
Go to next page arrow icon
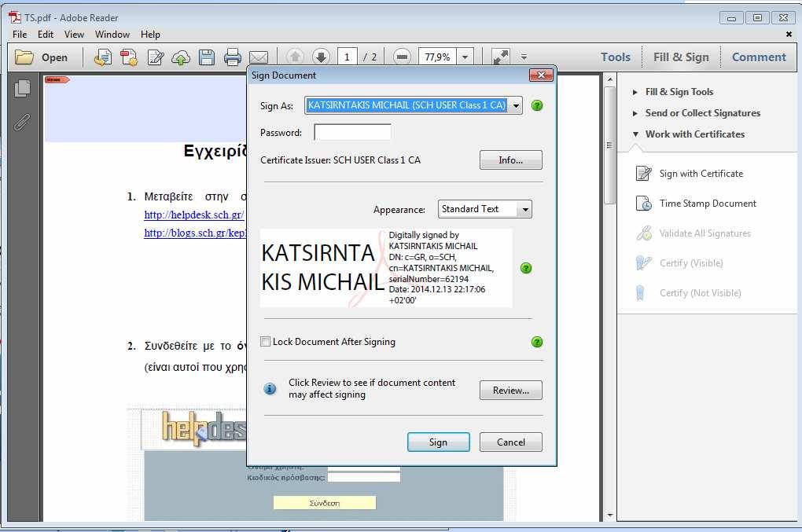pos(321,57)
